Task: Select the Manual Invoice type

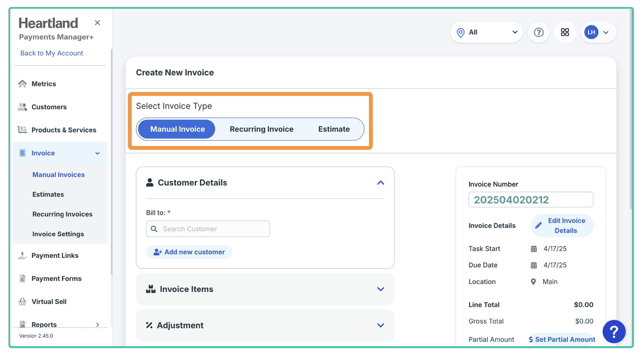Action: pyautogui.click(x=177, y=129)
